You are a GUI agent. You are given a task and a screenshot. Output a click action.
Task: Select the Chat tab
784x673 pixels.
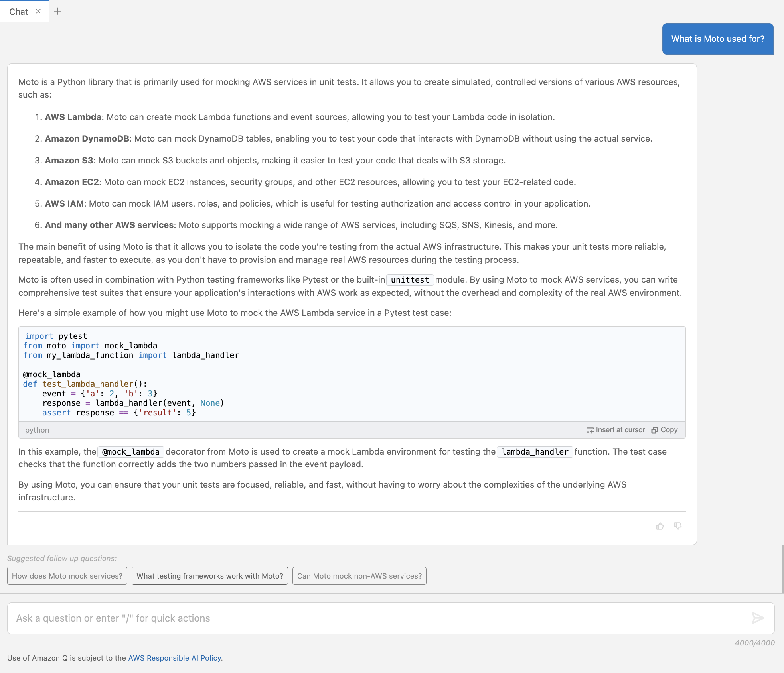point(19,11)
